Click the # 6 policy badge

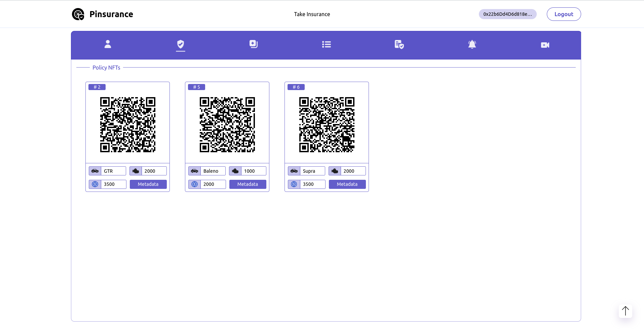click(296, 87)
